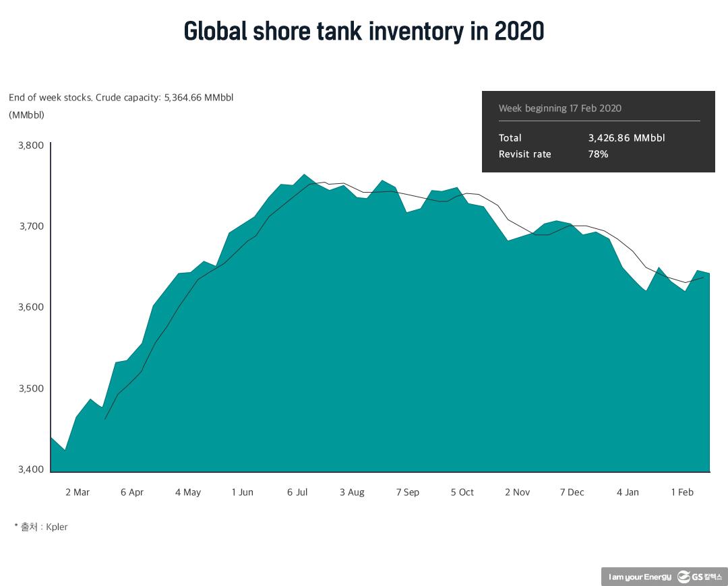Click the 3,800 y-axis label
This screenshot has height=586, width=728.
30,145
